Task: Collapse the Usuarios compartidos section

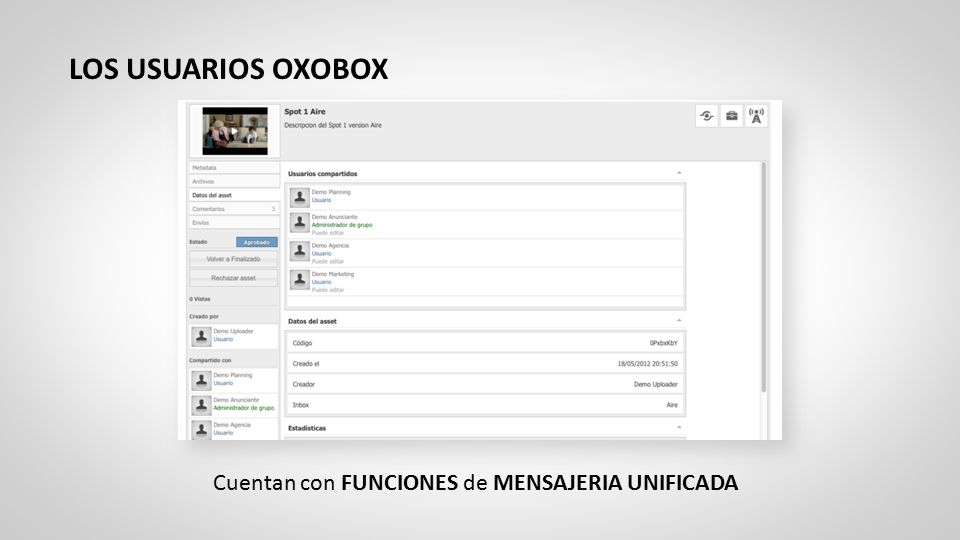Action: pyautogui.click(x=679, y=173)
